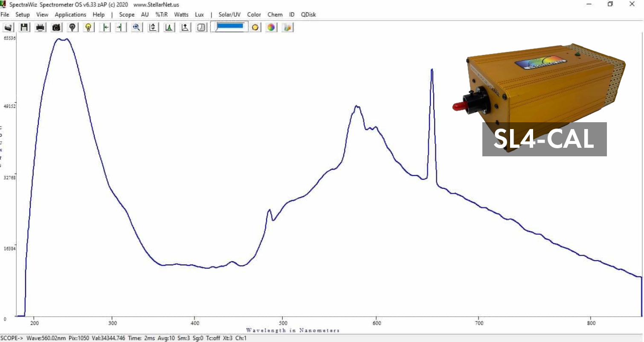Click the integration time clock icon
The height and width of the screenshot is (342, 644).
tap(201, 27)
